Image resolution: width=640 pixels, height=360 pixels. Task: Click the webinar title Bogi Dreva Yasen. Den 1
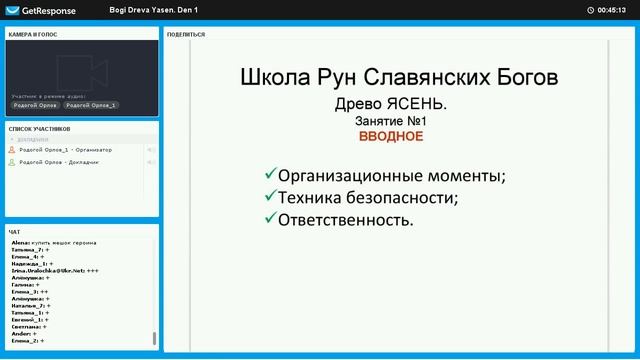tap(153, 10)
